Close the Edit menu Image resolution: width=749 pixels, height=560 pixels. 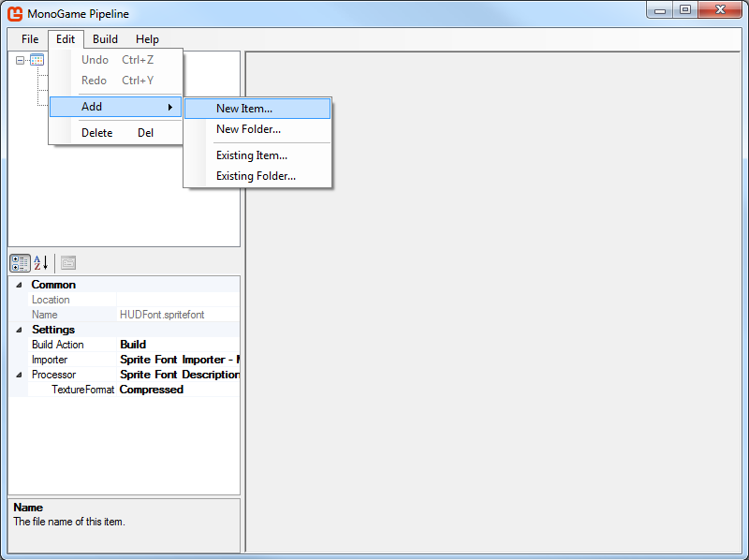click(x=66, y=39)
